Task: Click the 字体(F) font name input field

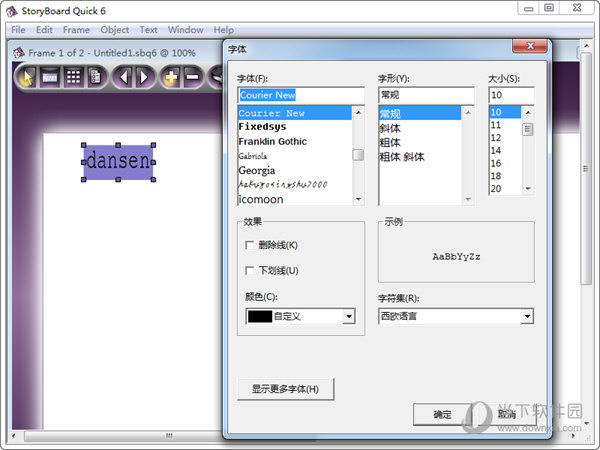Action: tap(301, 95)
